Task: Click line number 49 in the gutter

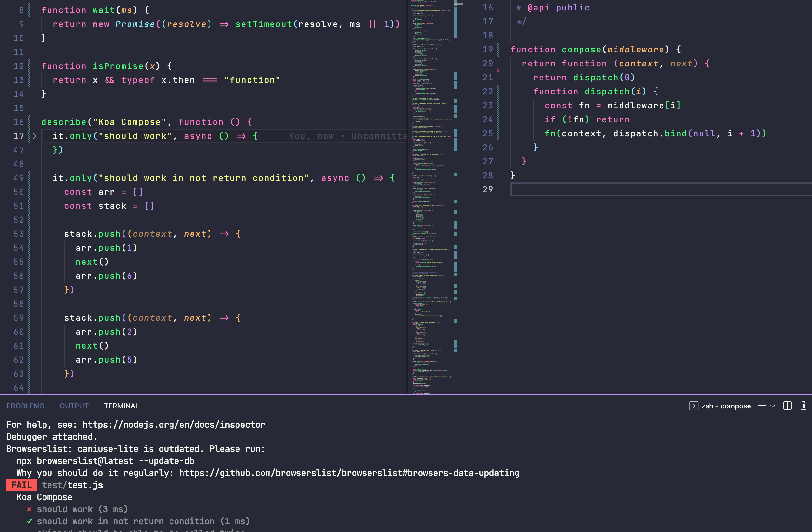Action: tap(18, 178)
